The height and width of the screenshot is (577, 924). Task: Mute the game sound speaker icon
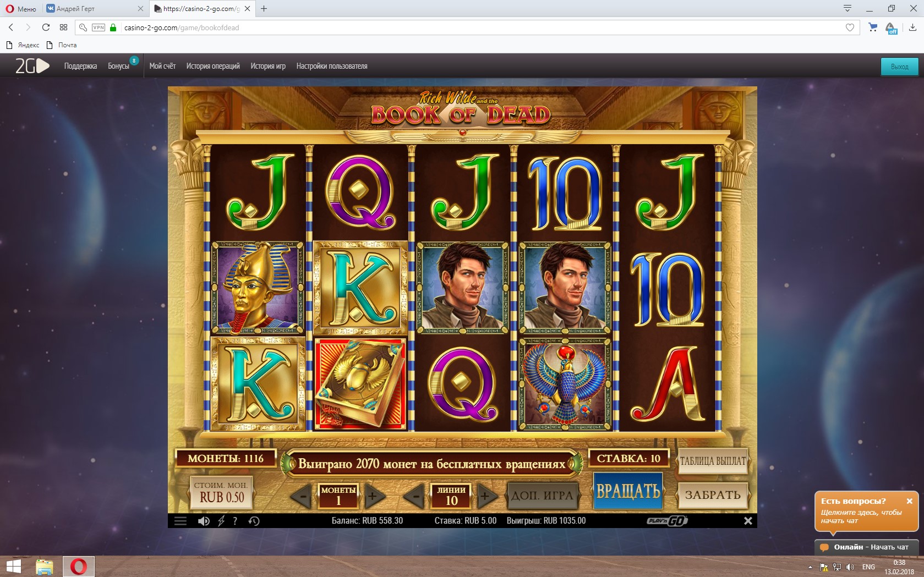coord(204,521)
